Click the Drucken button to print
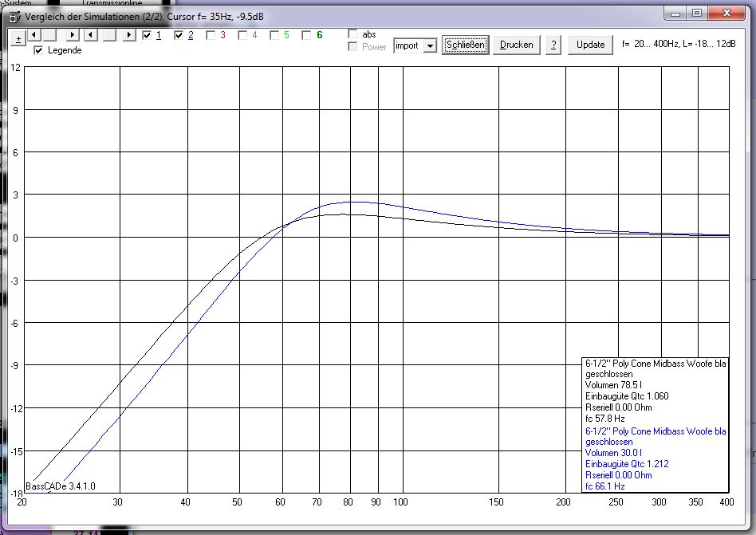Viewport: 756px width, 535px height. (517, 45)
